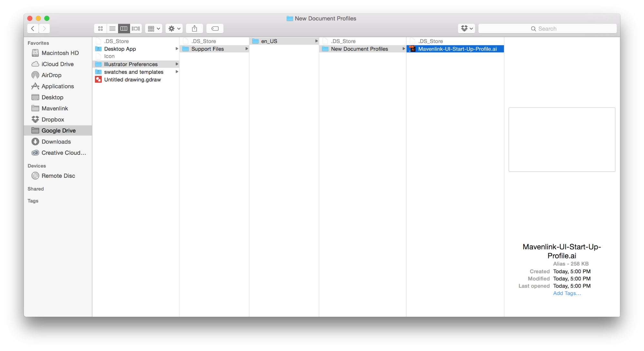The width and height of the screenshot is (644, 351).
Task: Click the Created date value
Action: (x=572, y=272)
